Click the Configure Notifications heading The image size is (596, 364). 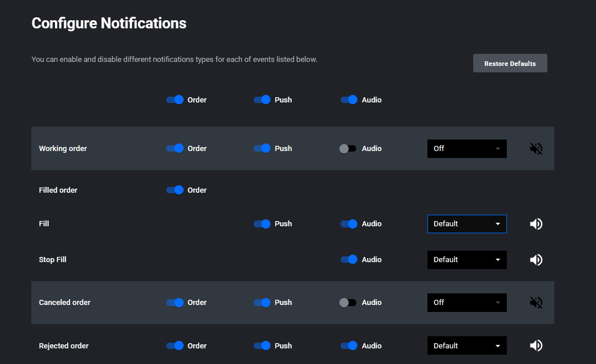pos(109,23)
